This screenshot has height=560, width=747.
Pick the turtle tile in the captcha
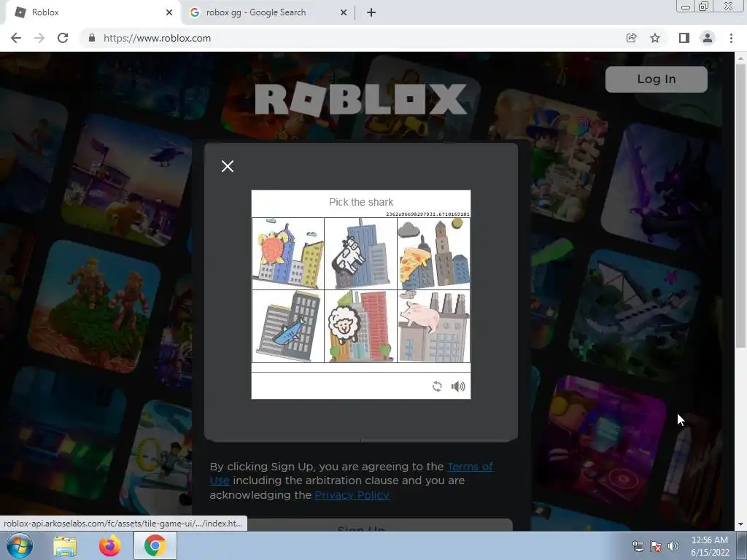(288, 254)
